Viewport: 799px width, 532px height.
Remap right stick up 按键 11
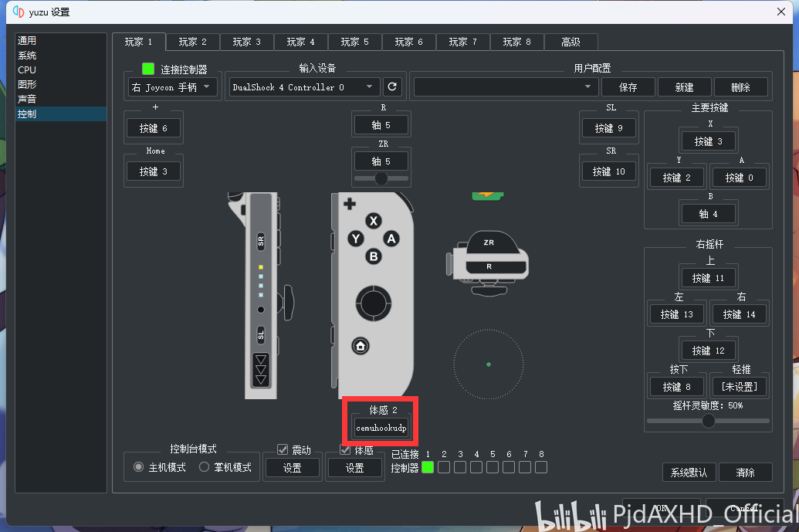(x=709, y=278)
